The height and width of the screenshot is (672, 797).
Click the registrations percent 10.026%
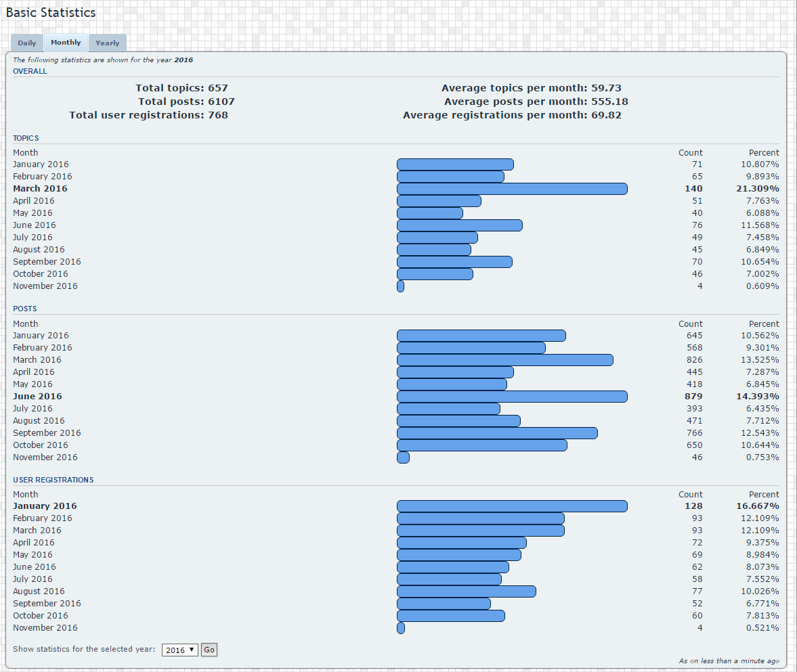pyautogui.click(x=759, y=591)
